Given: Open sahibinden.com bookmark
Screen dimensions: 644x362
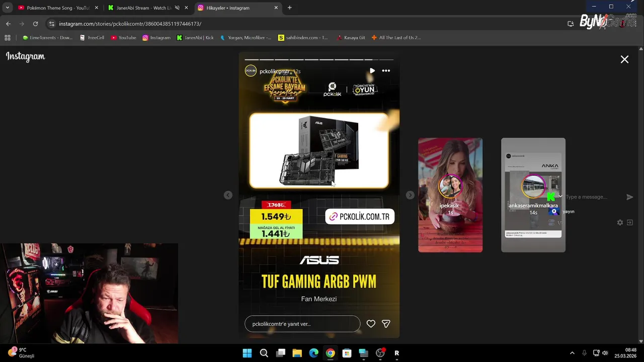Looking at the screenshot, I should [303, 38].
